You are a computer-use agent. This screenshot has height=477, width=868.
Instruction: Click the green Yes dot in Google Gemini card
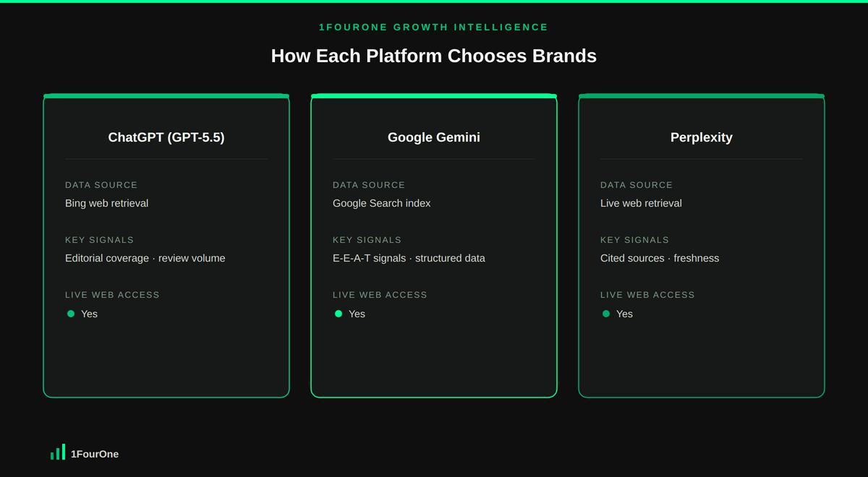point(339,314)
